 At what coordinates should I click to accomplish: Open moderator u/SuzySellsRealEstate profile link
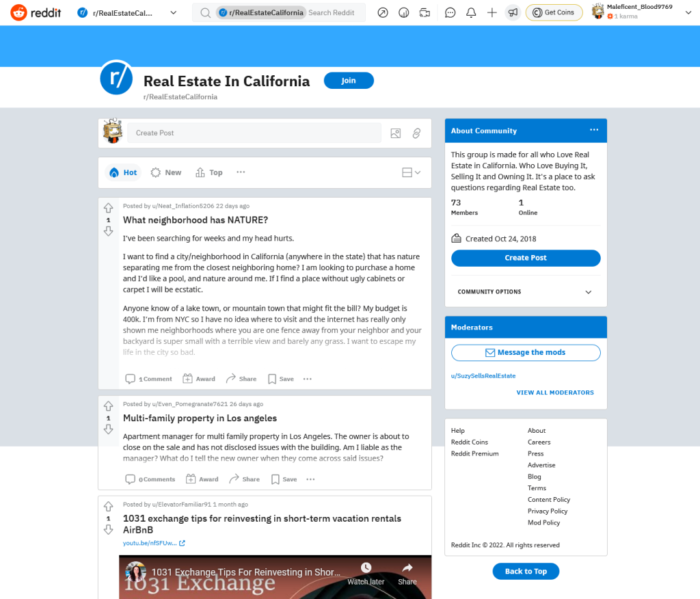tap(483, 375)
